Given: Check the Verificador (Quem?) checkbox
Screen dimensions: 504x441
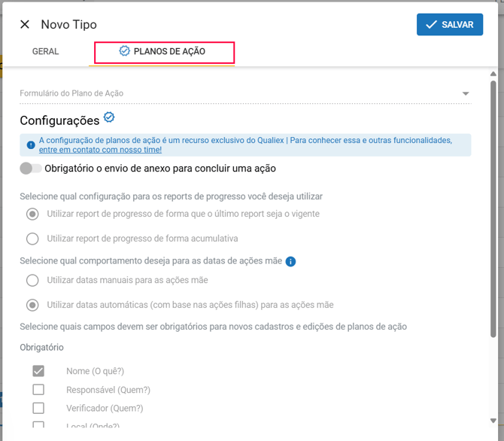Looking at the screenshot, I should click(38, 409).
